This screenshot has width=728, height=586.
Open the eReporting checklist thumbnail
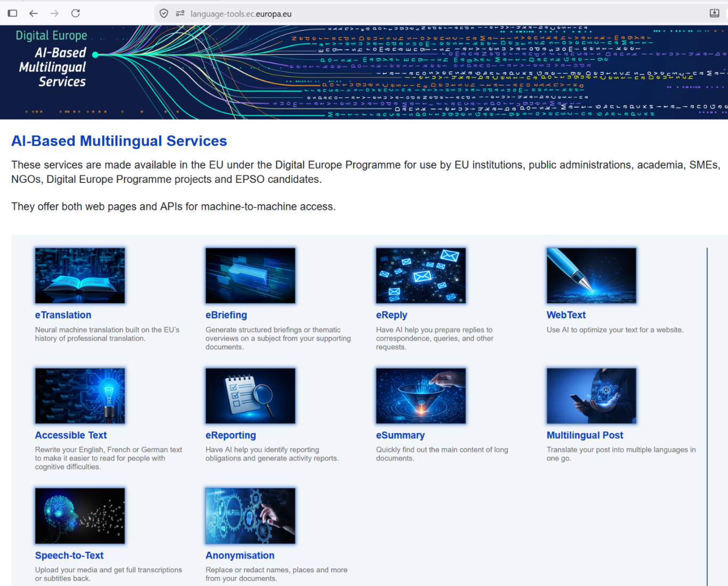click(x=250, y=396)
